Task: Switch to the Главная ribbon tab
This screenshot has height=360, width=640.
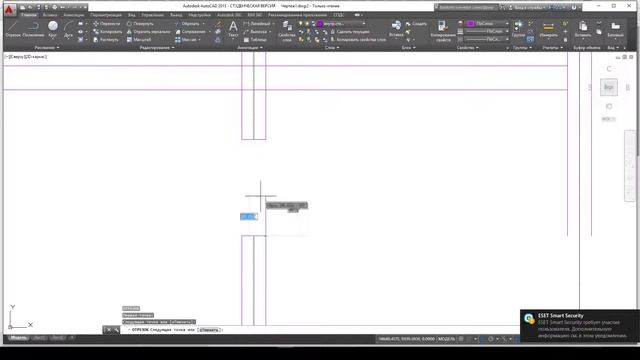Action: [29, 15]
